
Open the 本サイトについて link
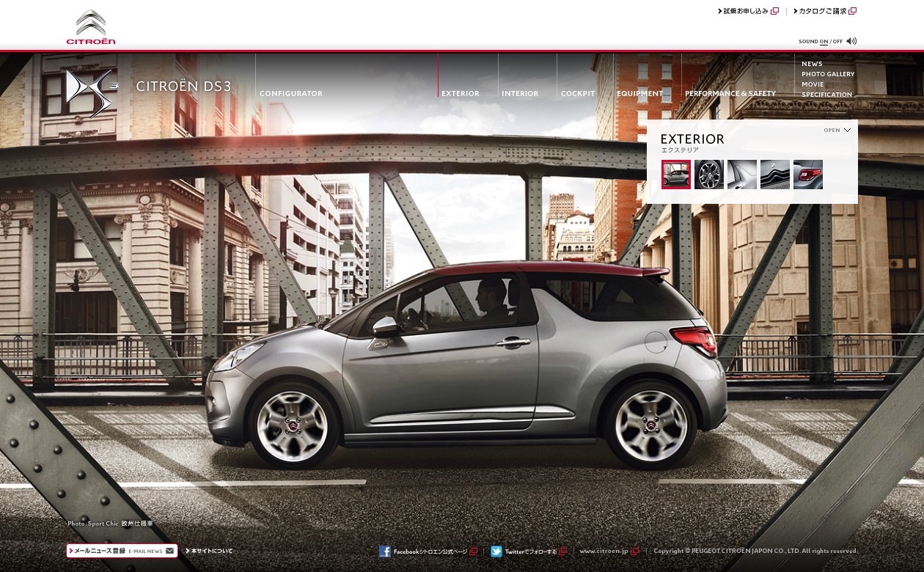coord(209,551)
